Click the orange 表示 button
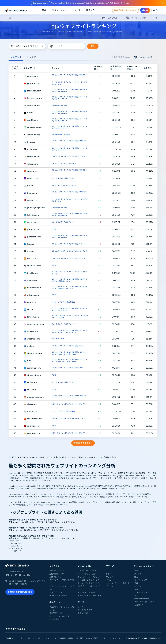The width and height of the screenshot is (166, 644). (93, 46)
